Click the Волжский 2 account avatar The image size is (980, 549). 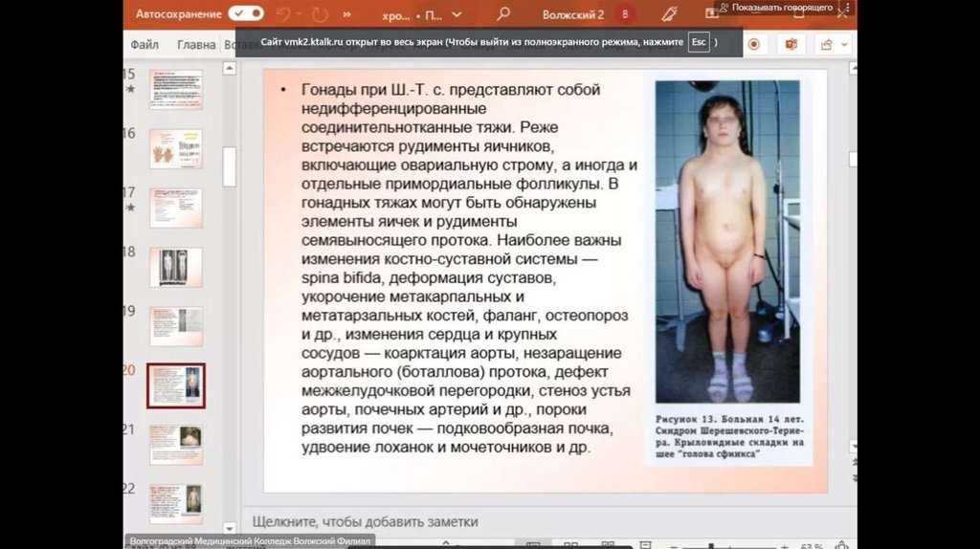click(626, 14)
